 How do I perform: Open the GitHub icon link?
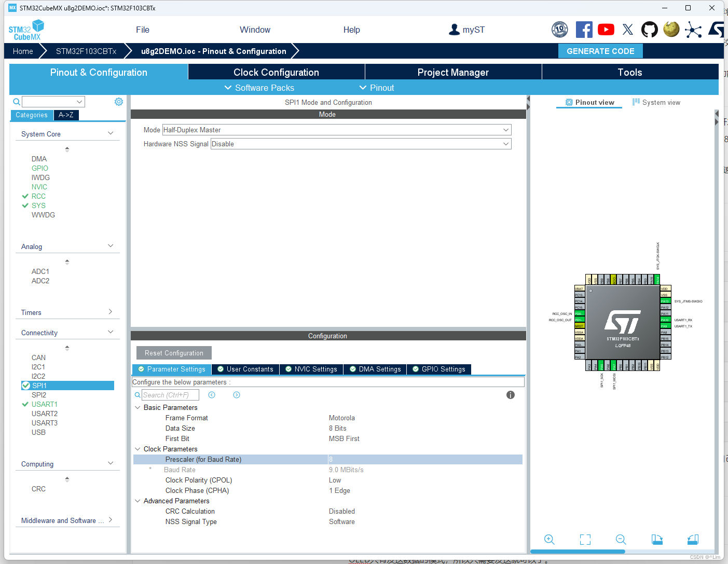pyautogui.click(x=649, y=30)
